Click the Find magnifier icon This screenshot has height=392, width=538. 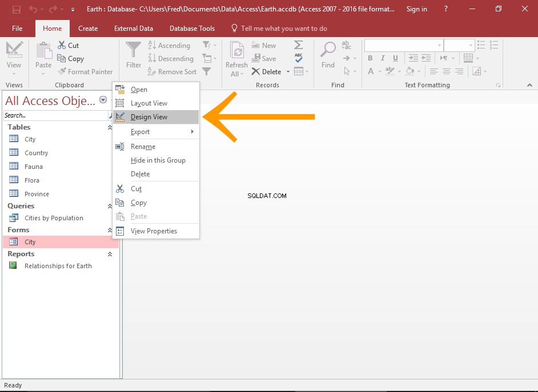[x=328, y=50]
